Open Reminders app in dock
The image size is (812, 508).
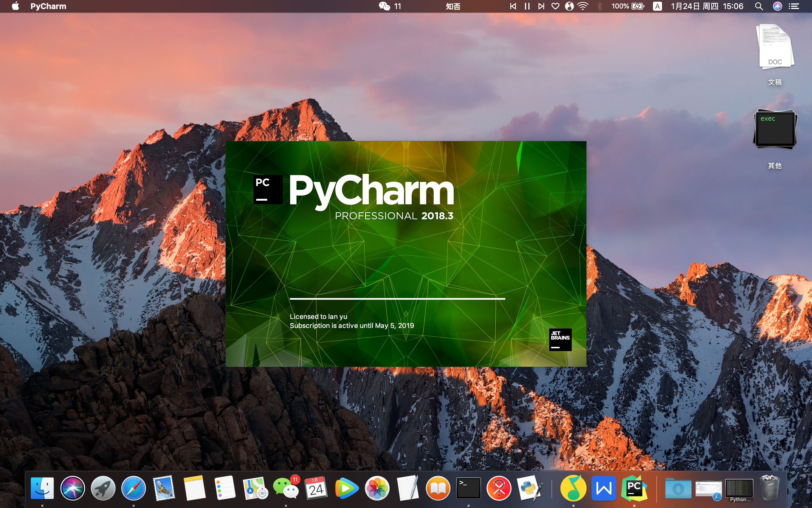tap(225, 488)
